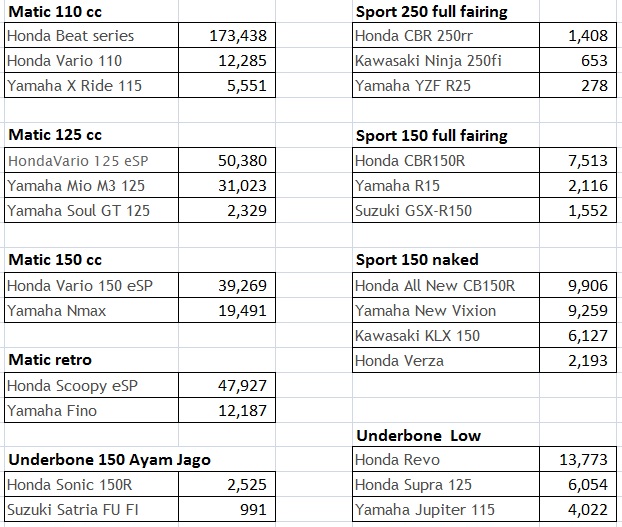Select the 1,408 value for Honda CBR 250rr
Viewport: 622px width, 527px height.
click(586, 36)
